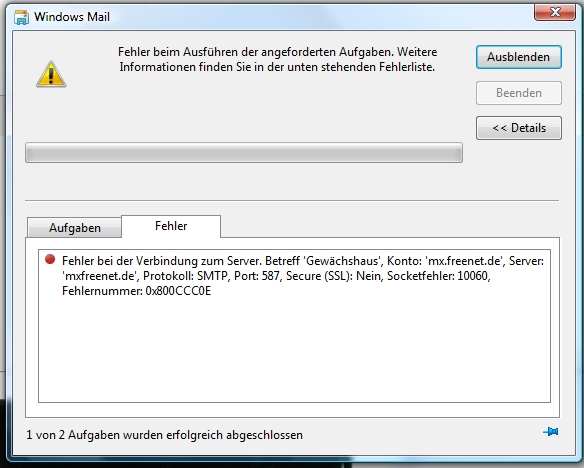Toggle the blue pushpin icon
This screenshot has height=468, width=584.
tap(550, 432)
